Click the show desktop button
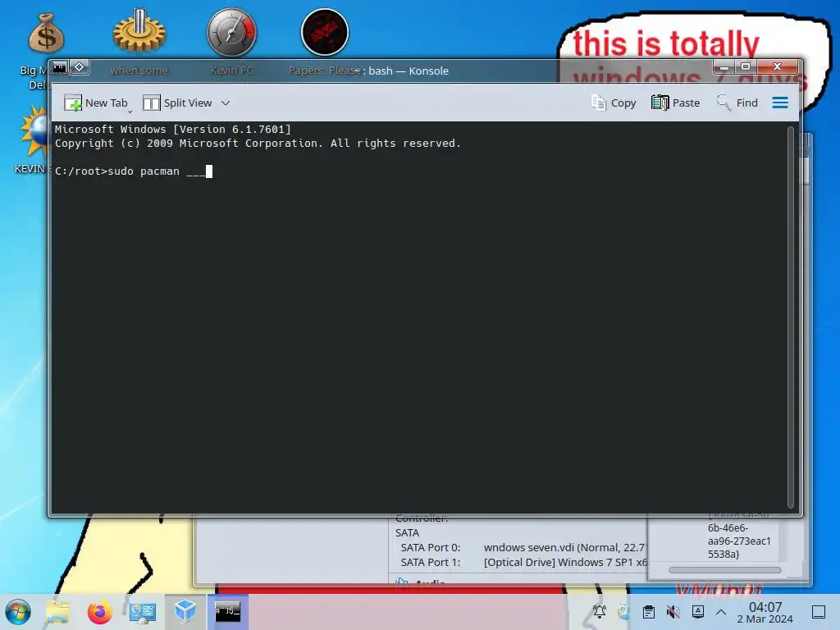The image size is (840, 630). coord(819,611)
